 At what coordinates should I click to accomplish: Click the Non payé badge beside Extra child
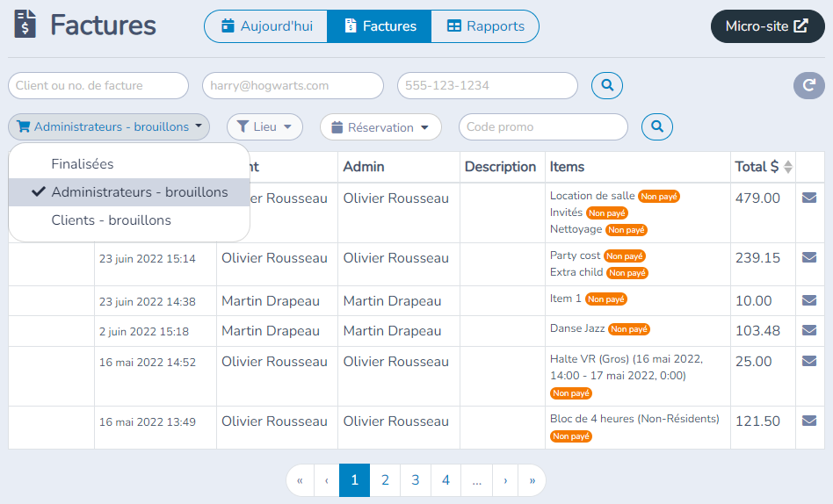(x=627, y=273)
